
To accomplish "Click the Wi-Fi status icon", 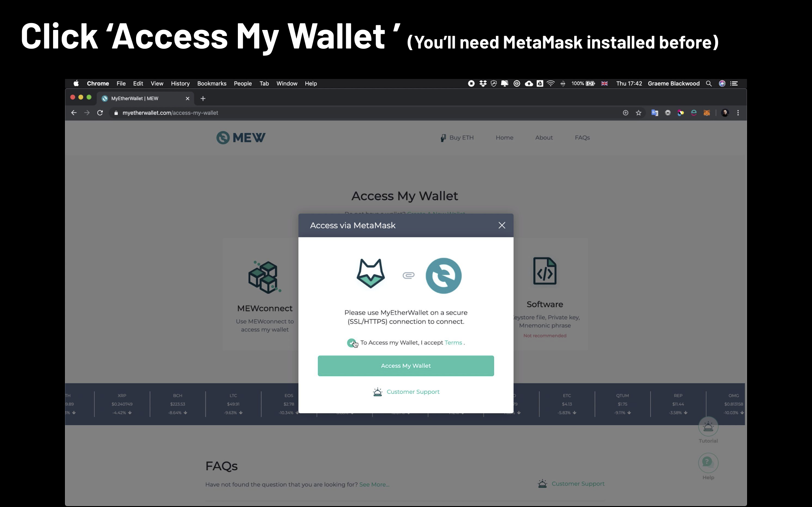I will [x=551, y=83].
